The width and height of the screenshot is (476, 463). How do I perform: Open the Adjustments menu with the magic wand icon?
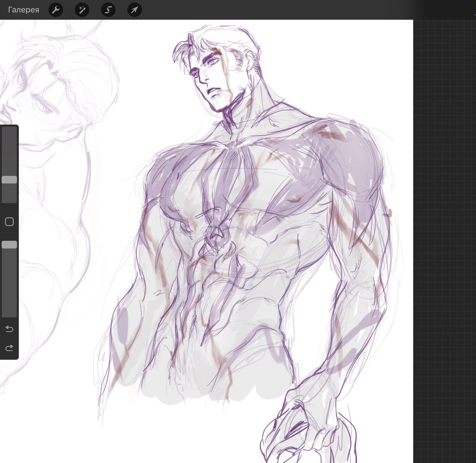(x=82, y=10)
